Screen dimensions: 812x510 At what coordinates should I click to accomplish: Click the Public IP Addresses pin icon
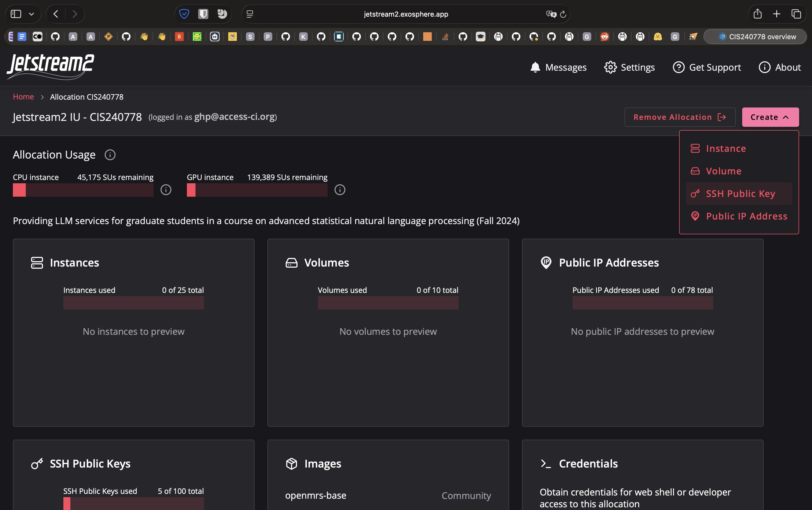[x=546, y=263]
